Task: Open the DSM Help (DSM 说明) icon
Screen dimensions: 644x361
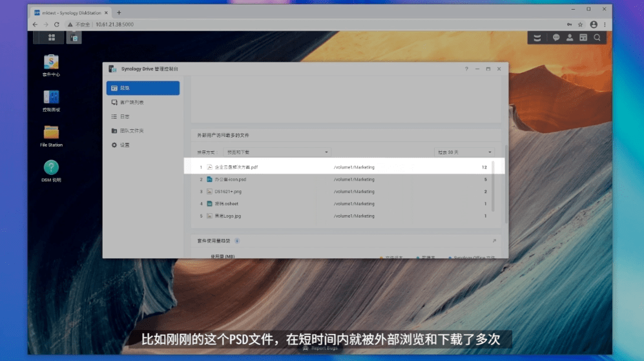Action: 51,171
